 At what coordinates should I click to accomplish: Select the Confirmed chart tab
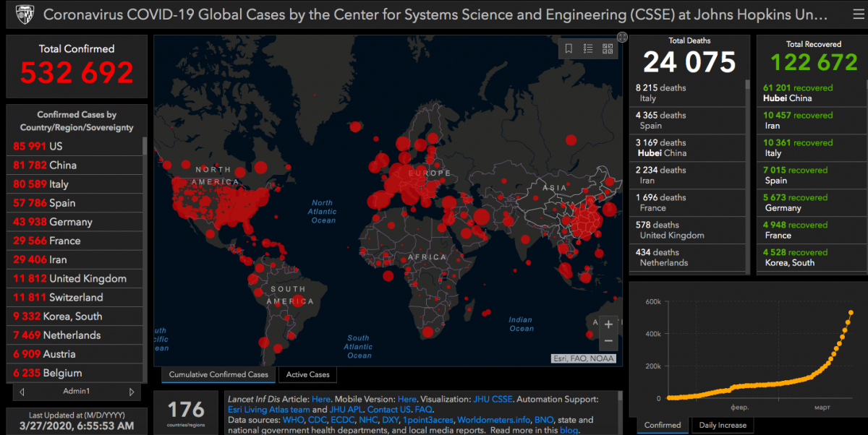(662, 425)
